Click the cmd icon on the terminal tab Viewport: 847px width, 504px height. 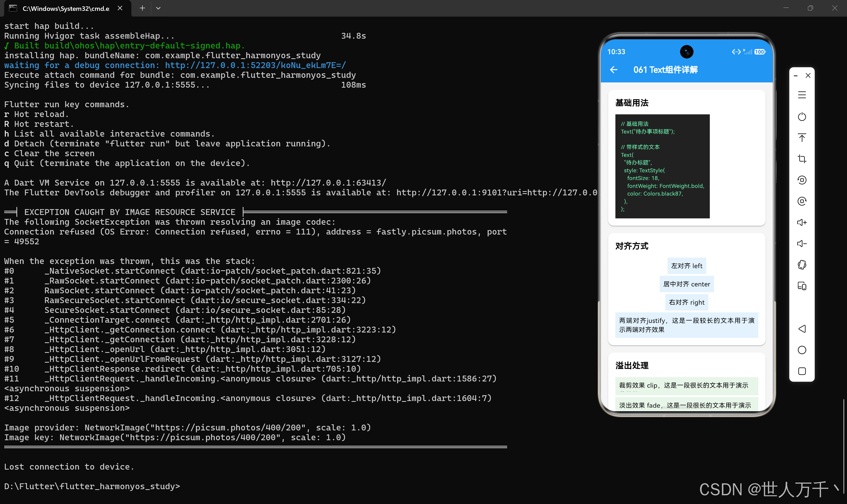coord(13,8)
